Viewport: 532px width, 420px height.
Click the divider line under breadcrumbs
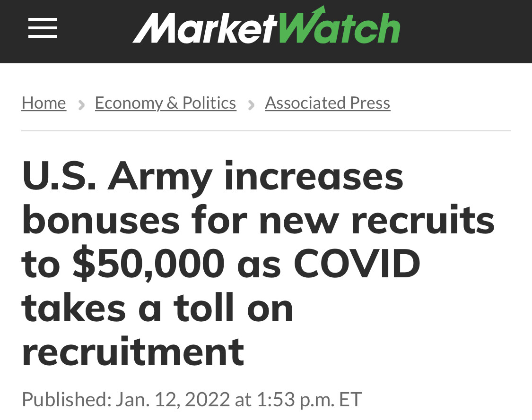tap(266, 130)
